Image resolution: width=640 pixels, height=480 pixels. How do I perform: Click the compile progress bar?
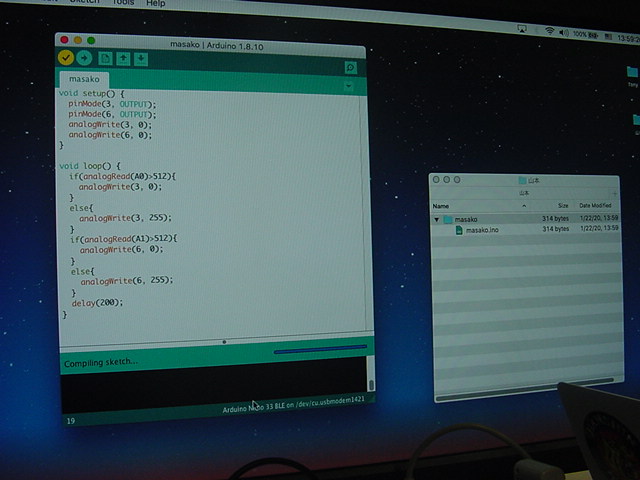[x=320, y=349]
